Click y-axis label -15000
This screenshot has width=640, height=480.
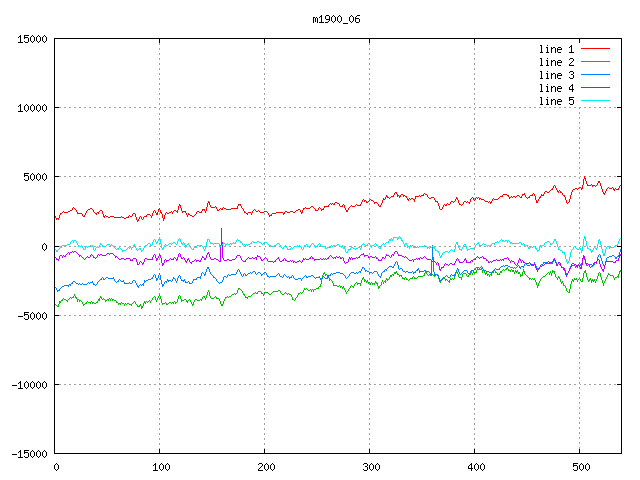click(x=29, y=454)
